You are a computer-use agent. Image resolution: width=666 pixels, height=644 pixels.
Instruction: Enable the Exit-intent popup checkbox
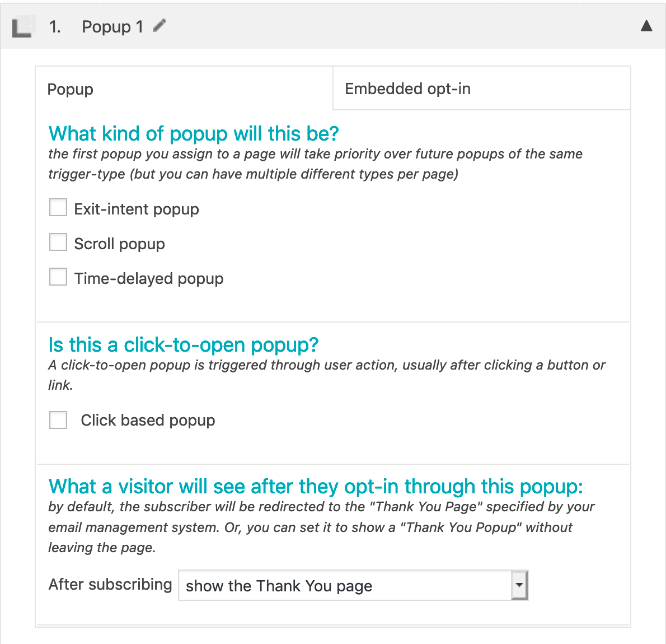[58, 207]
